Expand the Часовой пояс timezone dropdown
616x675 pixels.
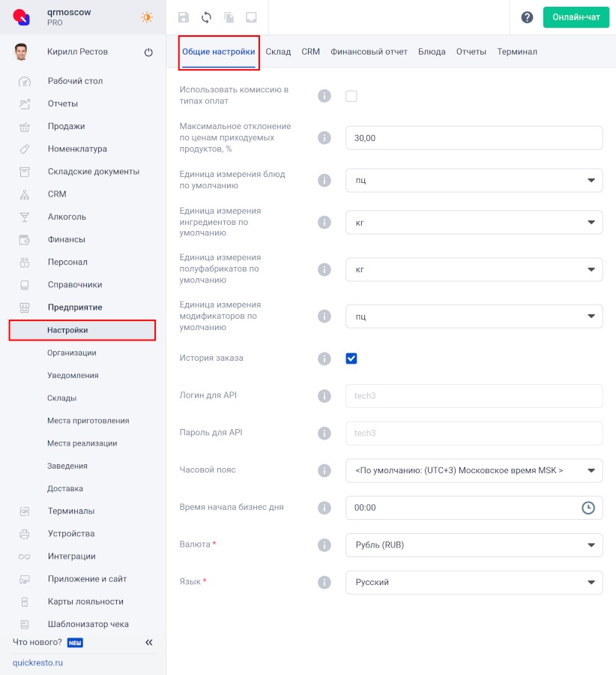click(474, 470)
